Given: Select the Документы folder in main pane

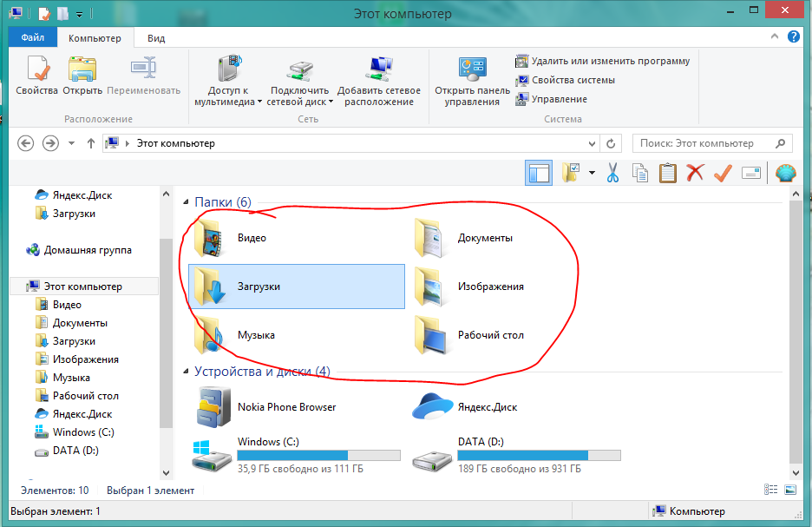Looking at the screenshot, I should [516, 238].
